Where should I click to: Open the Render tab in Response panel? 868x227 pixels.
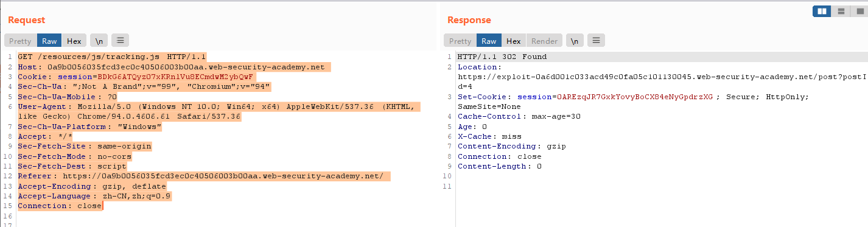point(544,41)
